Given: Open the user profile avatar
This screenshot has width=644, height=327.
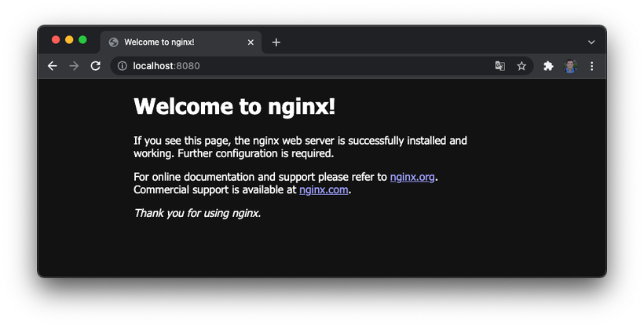Looking at the screenshot, I should point(570,66).
